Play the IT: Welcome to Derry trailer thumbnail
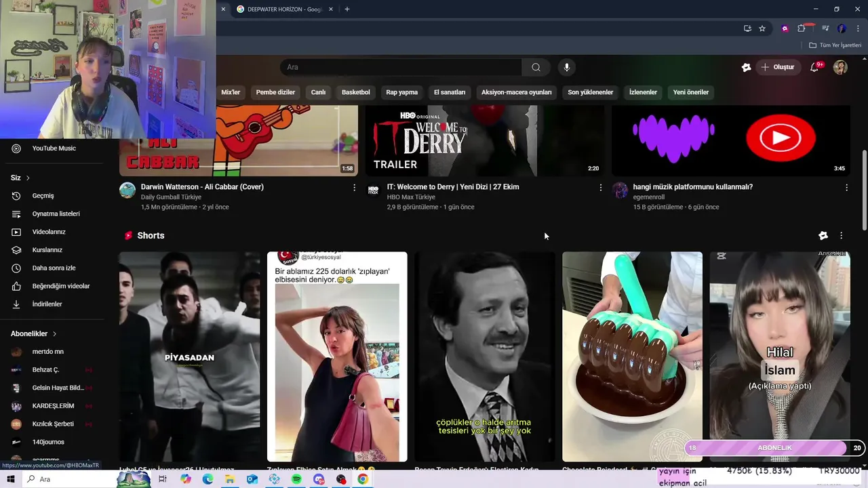 (x=485, y=141)
